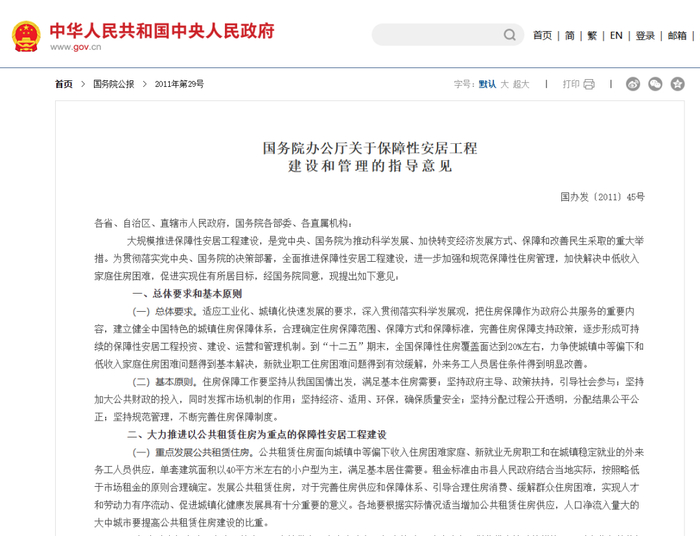
Task: Share the page to Weibo
Action: pos(633,84)
